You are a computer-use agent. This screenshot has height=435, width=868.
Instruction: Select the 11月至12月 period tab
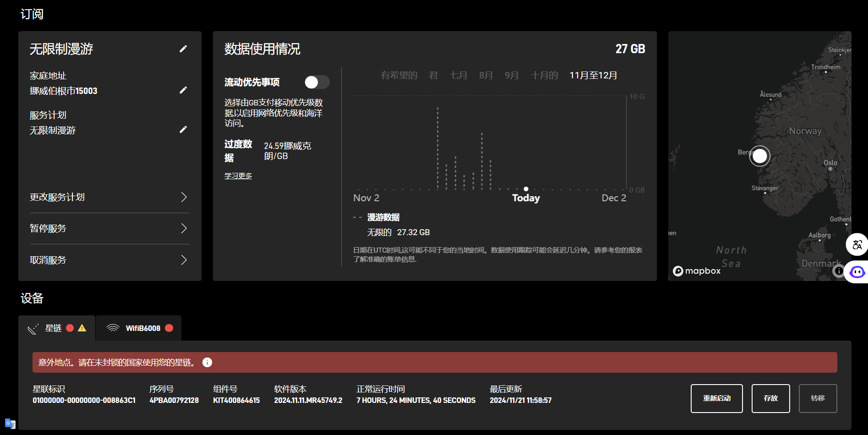tap(593, 75)
